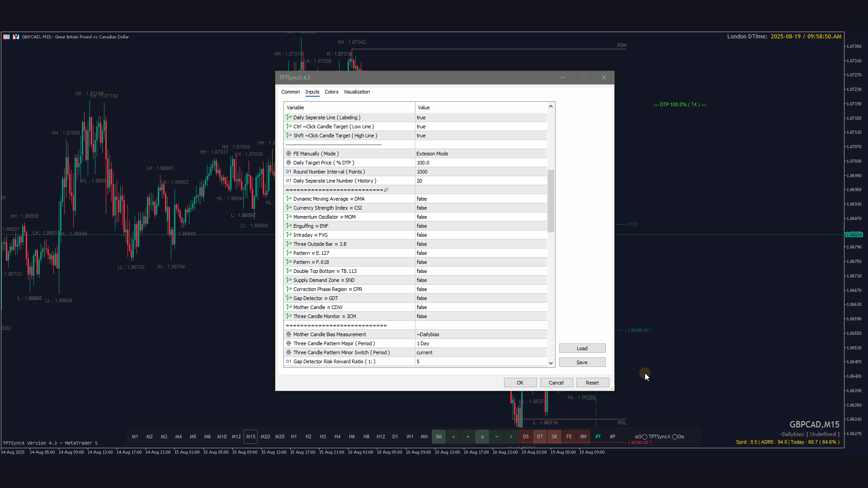Viewport: 868px width, 488px height.
Task: Open the Common tab
Action: (x=290, y=92)
